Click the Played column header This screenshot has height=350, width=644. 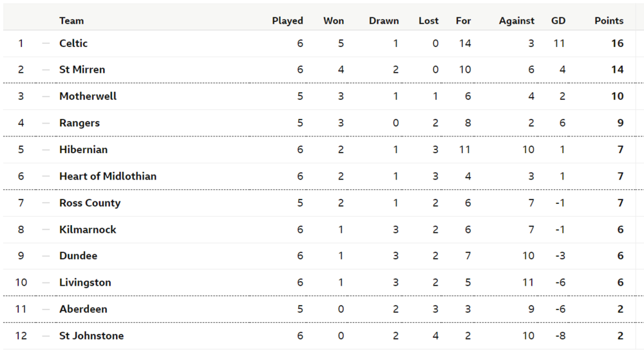[287, 21]
